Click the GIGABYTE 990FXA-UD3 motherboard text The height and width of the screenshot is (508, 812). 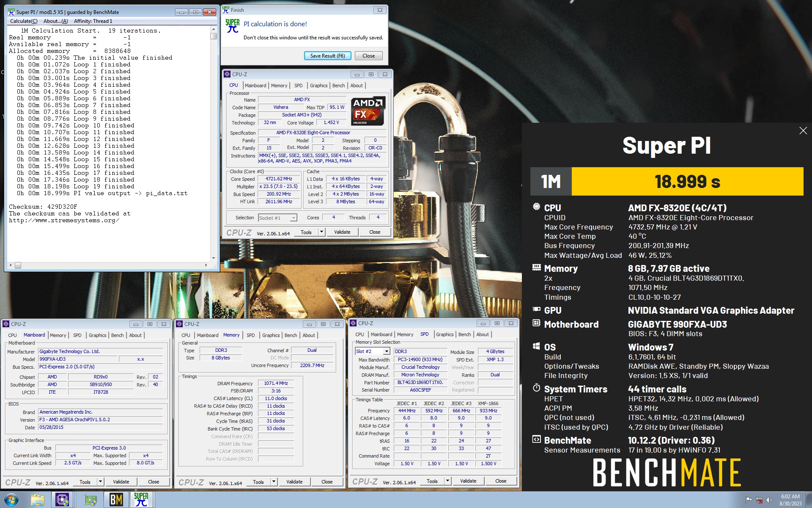pos(677,324)
